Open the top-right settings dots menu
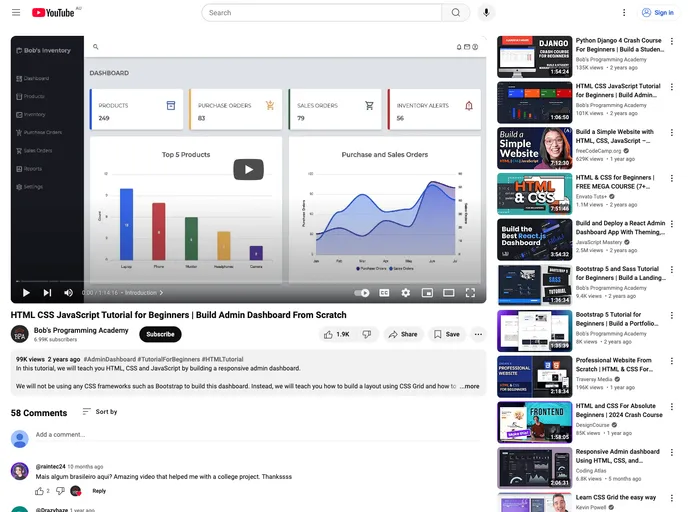Viewport: 688px width, 512px height. tap(624, 13)
